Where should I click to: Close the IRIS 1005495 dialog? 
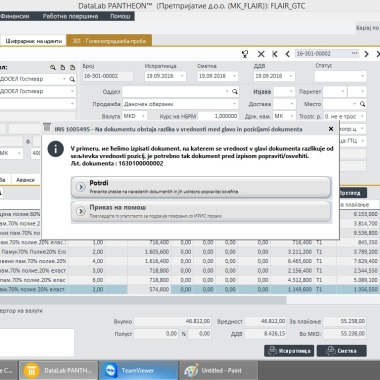tap(331, 129)
